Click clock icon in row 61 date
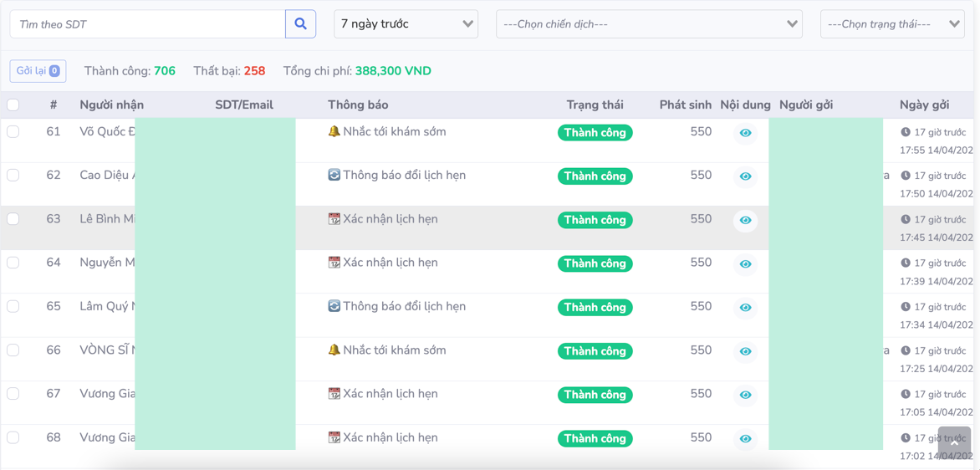The height and width of the screenshot is (470, 980). [906, 132]
